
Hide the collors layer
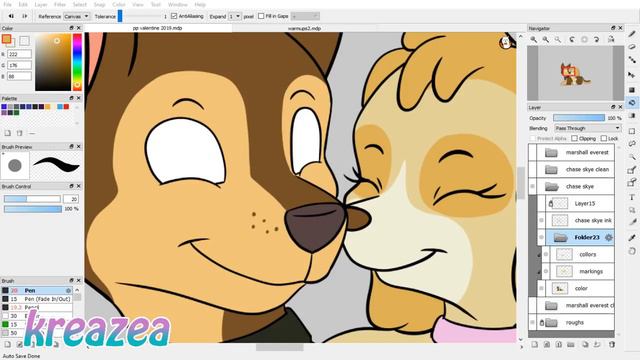pos(546,254)
